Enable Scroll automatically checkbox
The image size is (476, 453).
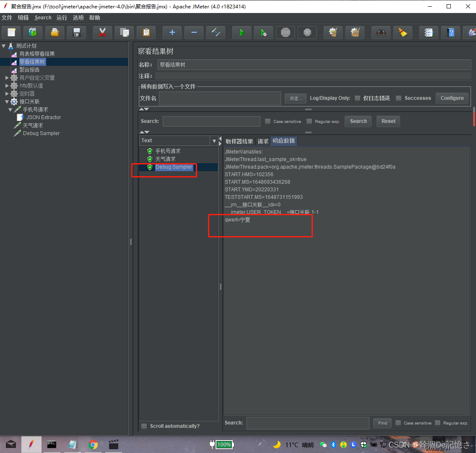click(x=144, y=426)
